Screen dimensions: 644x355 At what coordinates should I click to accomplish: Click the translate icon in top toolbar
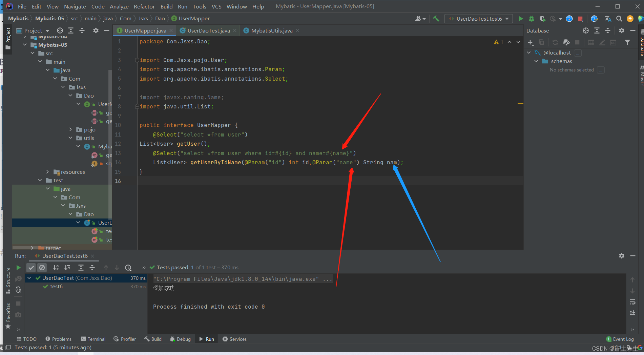point(608,19)
